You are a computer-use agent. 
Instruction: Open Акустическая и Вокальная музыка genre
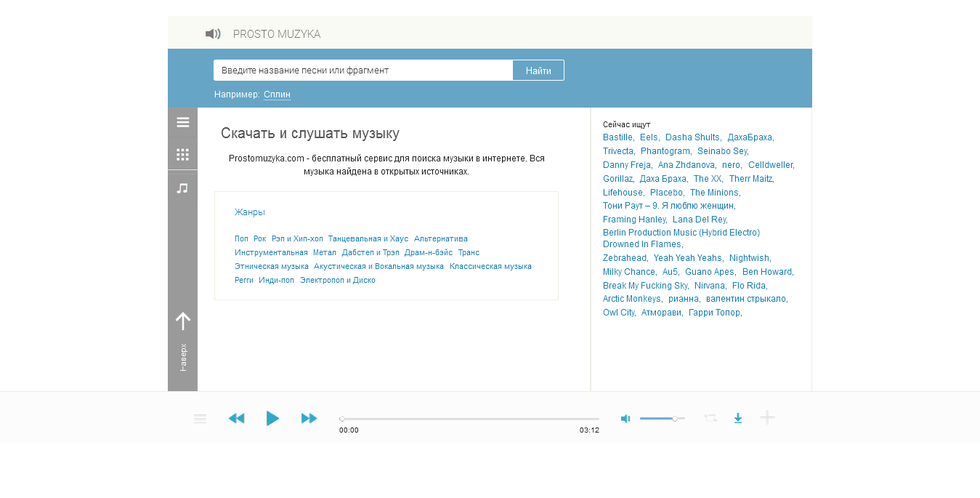(378, 266)
